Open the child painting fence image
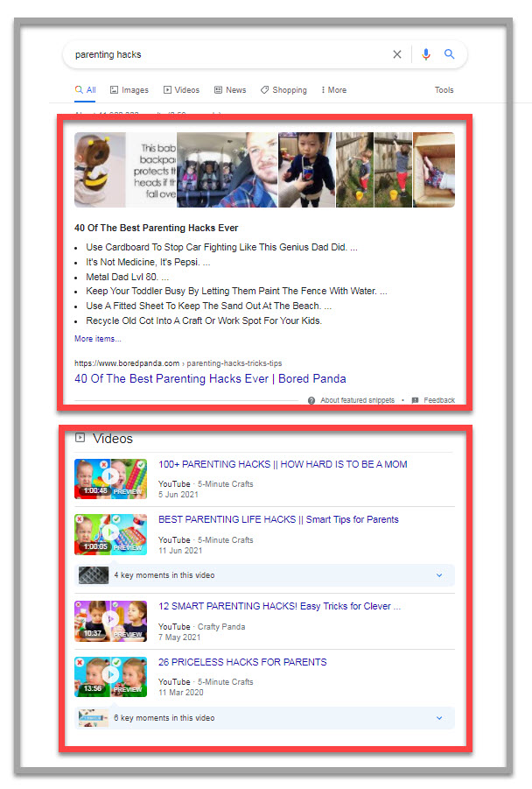532x789 pixels. pyautogui.click(x=374, y=170)
